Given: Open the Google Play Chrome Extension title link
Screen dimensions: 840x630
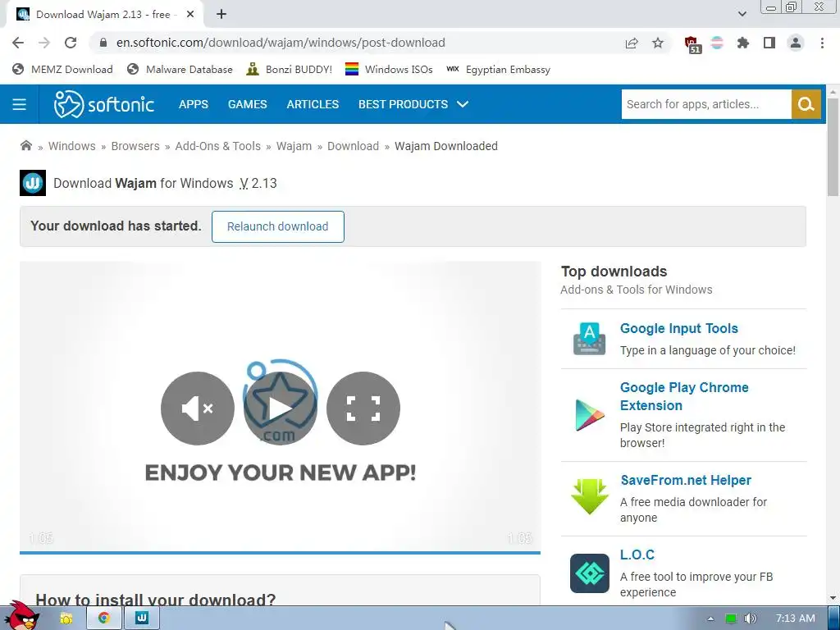Looking at the screenshot, I should click(x=684, y=396).
